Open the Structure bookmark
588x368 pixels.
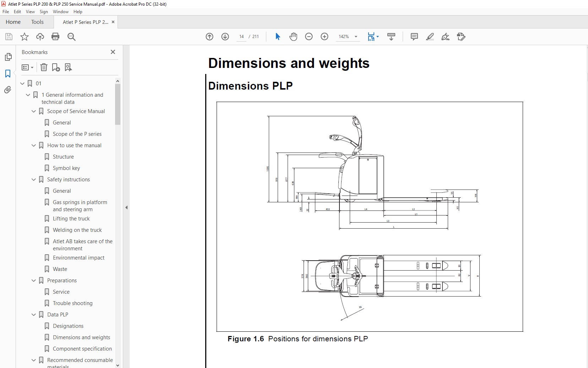click(63, 157)
